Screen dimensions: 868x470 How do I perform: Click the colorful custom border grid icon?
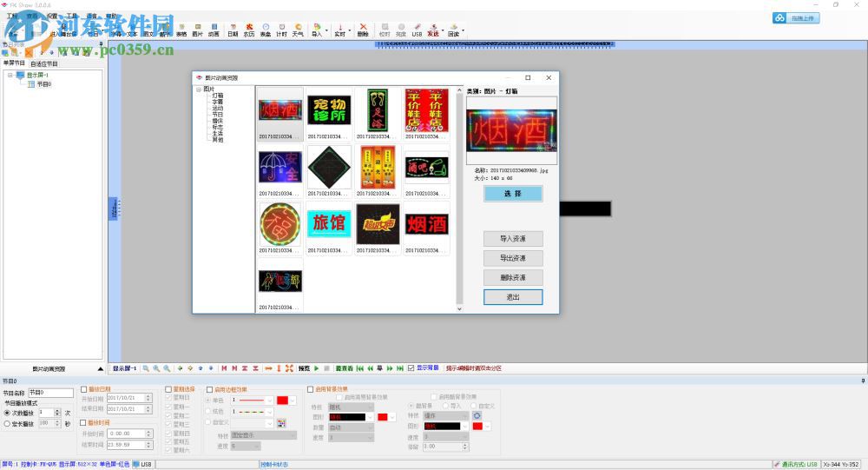coord(281,423)
